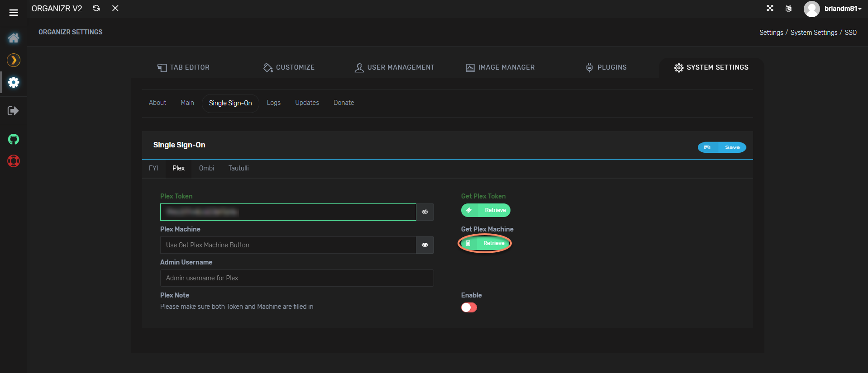
Task: Switch to the Customize tab
Action: point(289,67)
